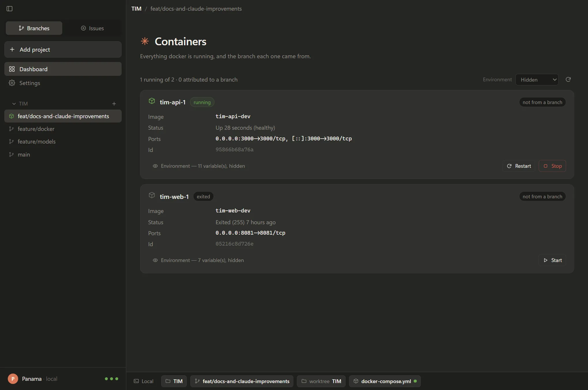Image resolution: width=588 pixels, height=390 pixels.
Task: Click the running status badge
Action: [x=202, y=102]
